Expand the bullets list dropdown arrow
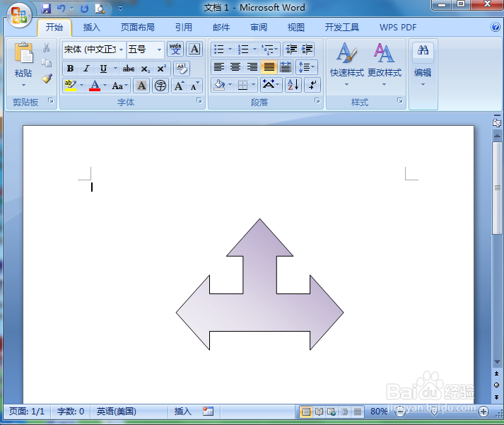The height and width of the screenshot is (425, 504). point(230,50)
